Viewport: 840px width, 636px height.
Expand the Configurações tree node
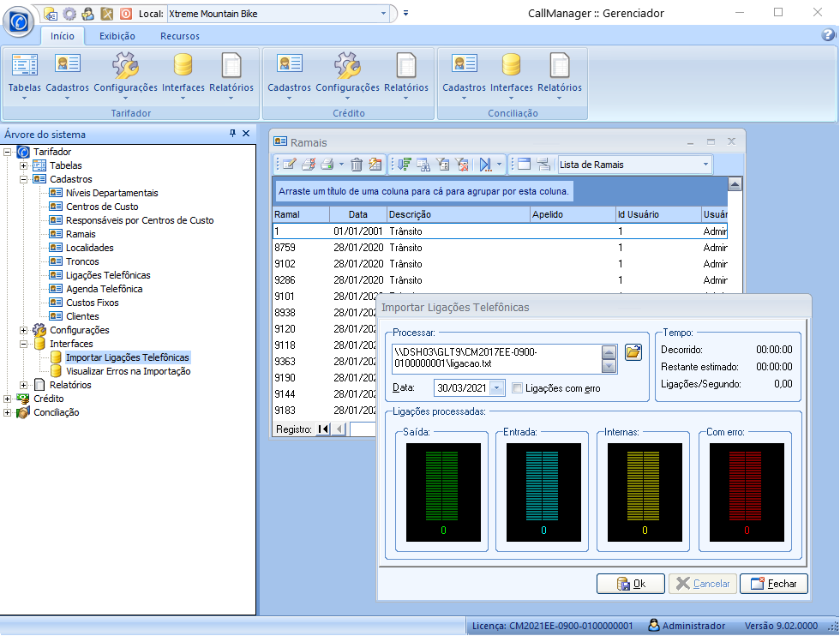(x=24, y=330)
